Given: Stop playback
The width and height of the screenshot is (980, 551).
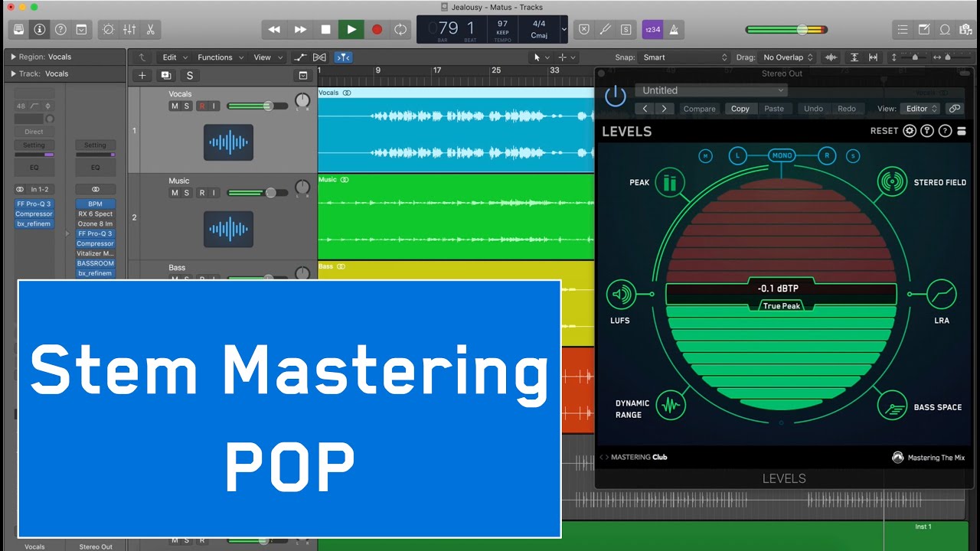Looking at the screenshot, I should (325, 29).
